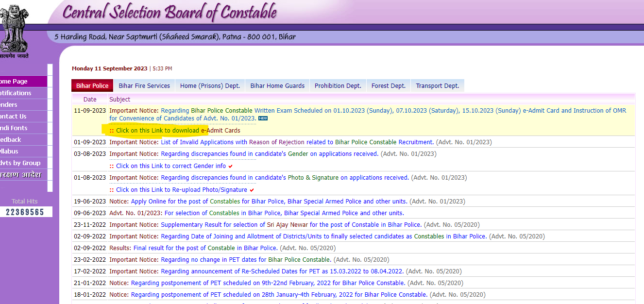Open Apply Online for Constables notice
This screenshot has height=304, width=644.
point(269,202)
